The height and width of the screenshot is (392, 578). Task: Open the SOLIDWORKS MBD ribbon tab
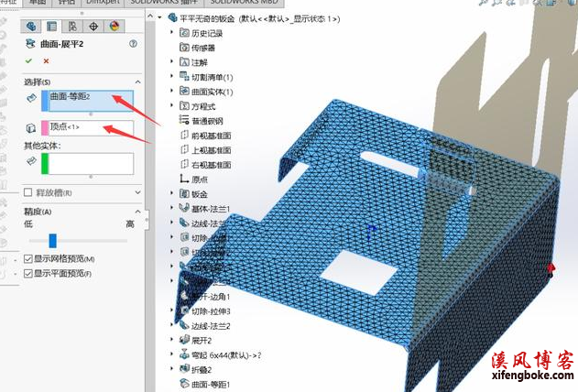coord(244,2)
